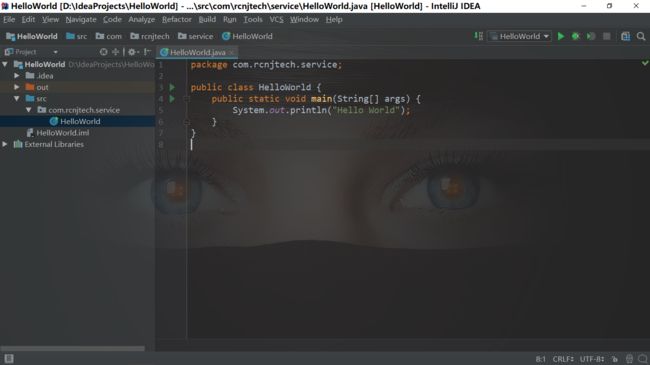Collapse the HelloWorld project root node
This screenshot has width=650, height=365.
pos(5,64)
